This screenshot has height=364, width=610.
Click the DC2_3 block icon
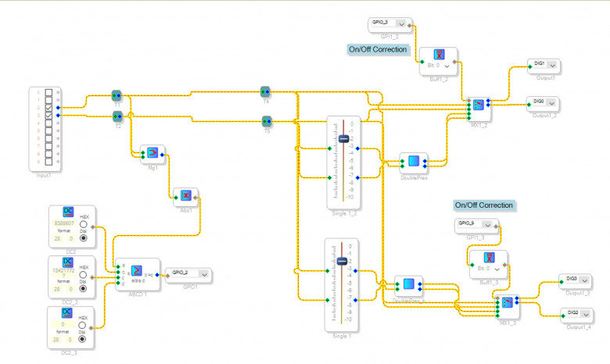[67, 312]
